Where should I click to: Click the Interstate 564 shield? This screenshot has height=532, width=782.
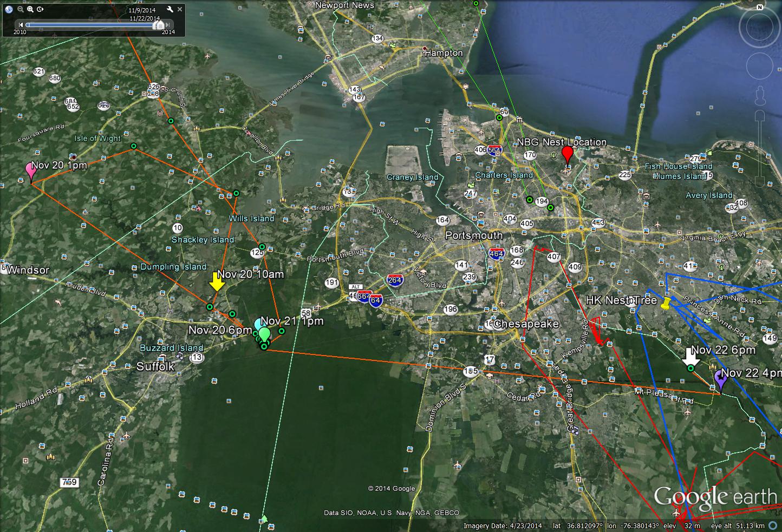click(494, 150)
